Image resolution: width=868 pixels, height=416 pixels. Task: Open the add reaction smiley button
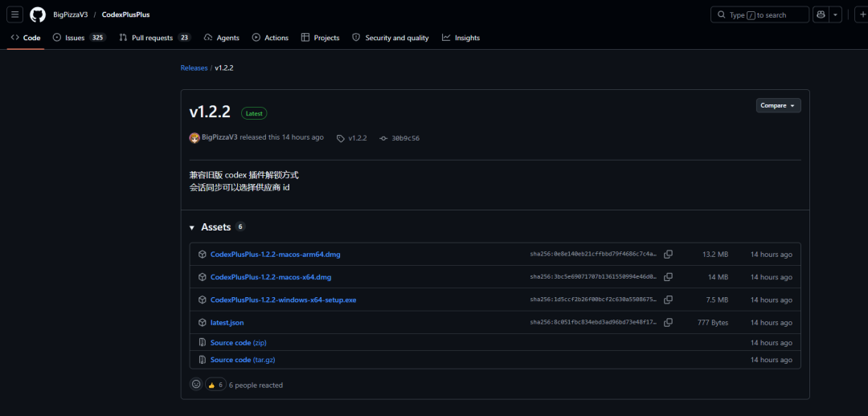(196, 385)
